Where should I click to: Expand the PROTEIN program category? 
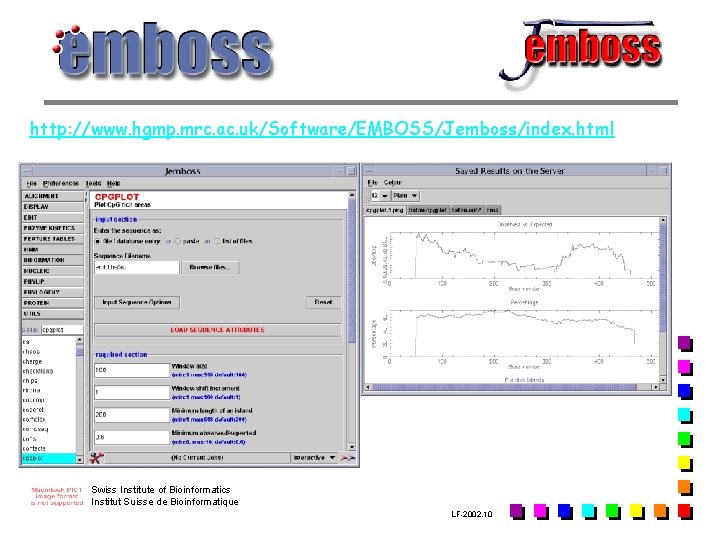pyautogui.click(x=53, y=303)
